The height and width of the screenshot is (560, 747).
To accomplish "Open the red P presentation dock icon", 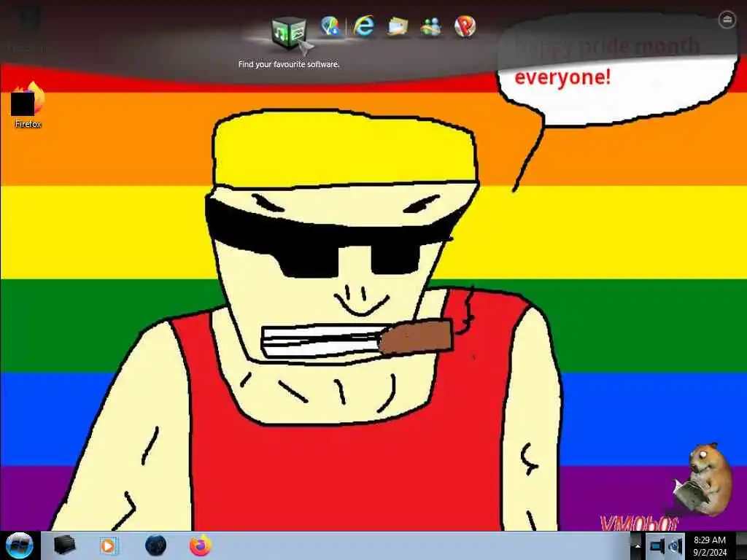I will point(465,26).
